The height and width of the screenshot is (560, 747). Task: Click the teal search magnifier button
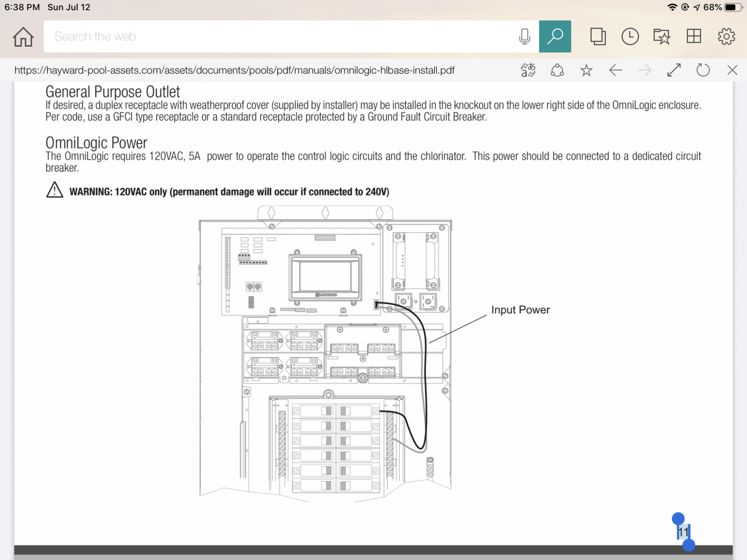click(555, 36)
